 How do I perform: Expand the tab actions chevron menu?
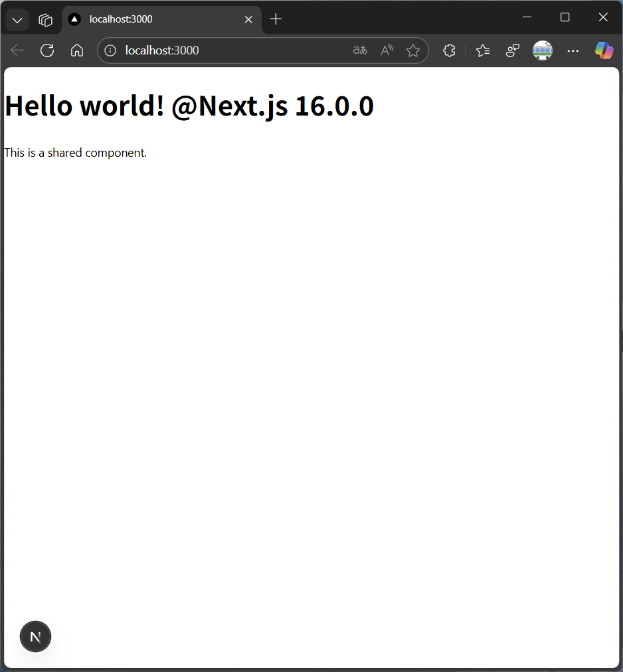coord(17,20)
